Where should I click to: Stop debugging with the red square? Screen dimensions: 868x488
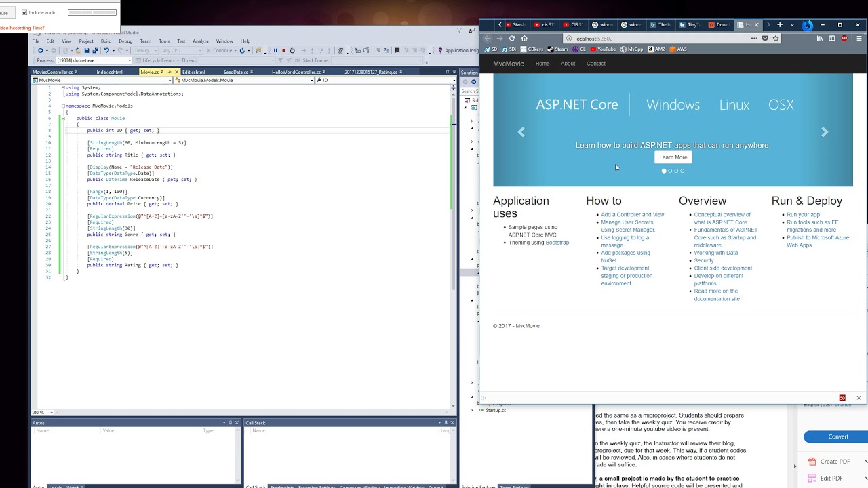[x=283, y=50]
